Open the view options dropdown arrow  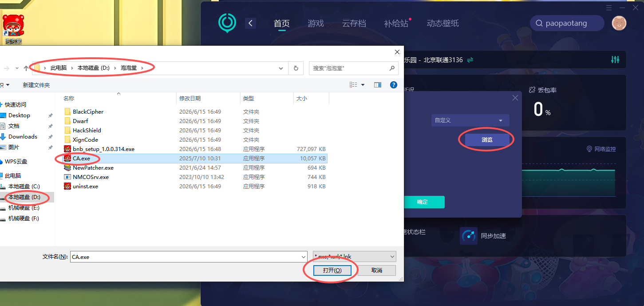click(363, 85)
